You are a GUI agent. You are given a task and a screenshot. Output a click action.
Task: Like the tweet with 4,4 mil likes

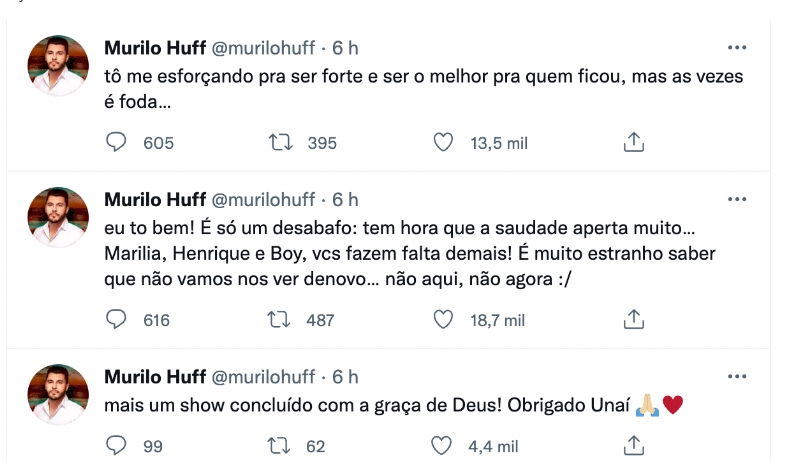coord(443,445)
